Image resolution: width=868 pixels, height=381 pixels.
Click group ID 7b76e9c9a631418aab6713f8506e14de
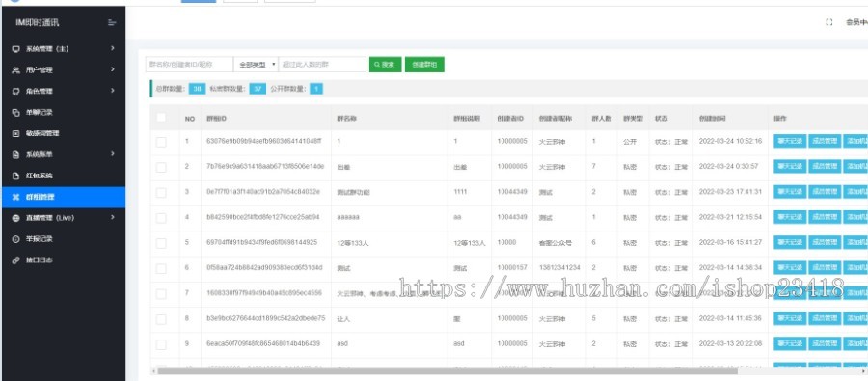(x=265, y=167)
